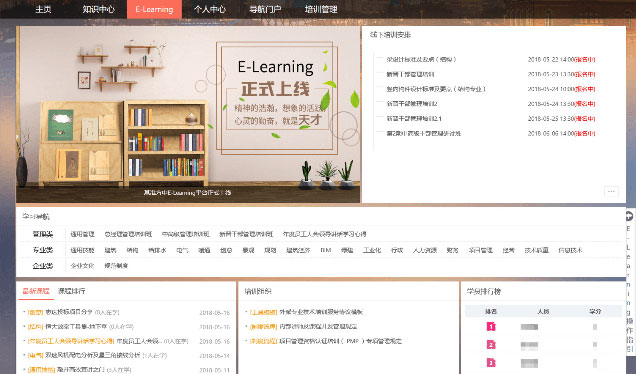Switch to the 知识中心 tab
636x374 pixels.
pos(99,9)
